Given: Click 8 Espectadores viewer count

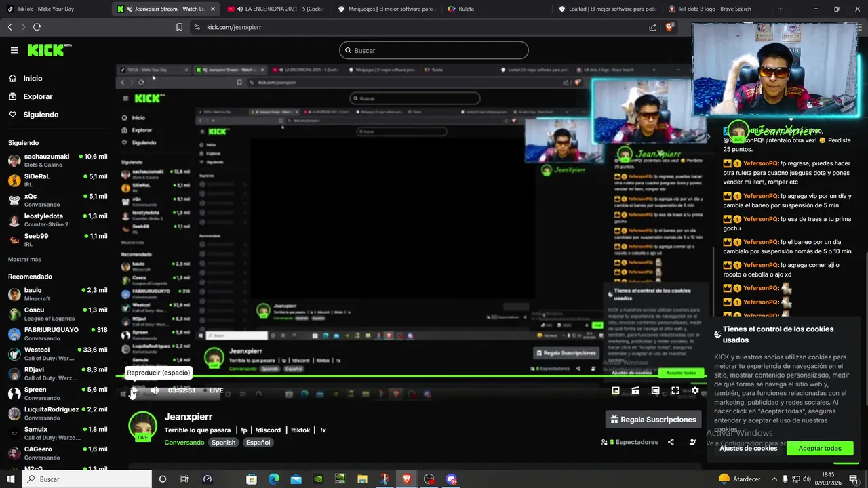Looking at the screenshot, I should (x=630, y=442).
